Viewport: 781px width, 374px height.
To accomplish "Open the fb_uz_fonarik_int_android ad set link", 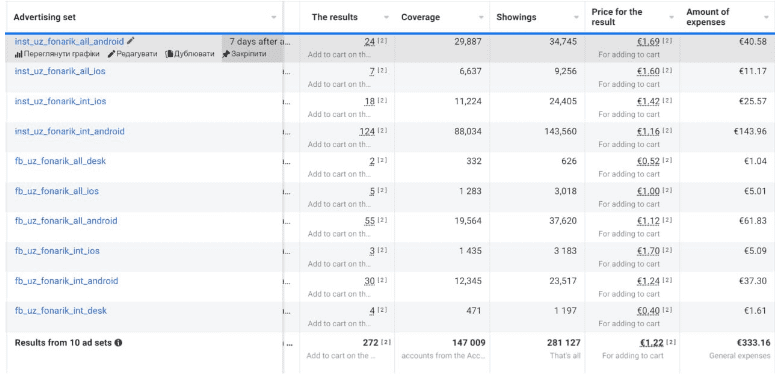I will (x=66, y=281).
